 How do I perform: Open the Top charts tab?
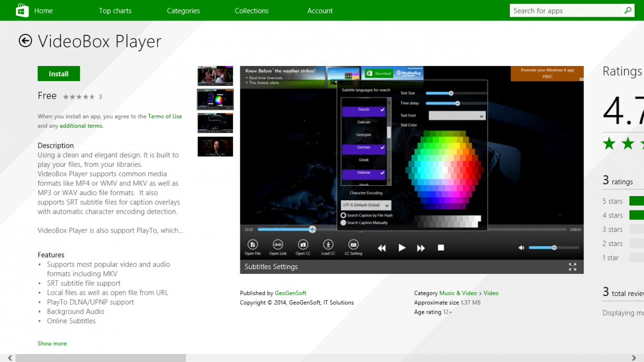115,11
